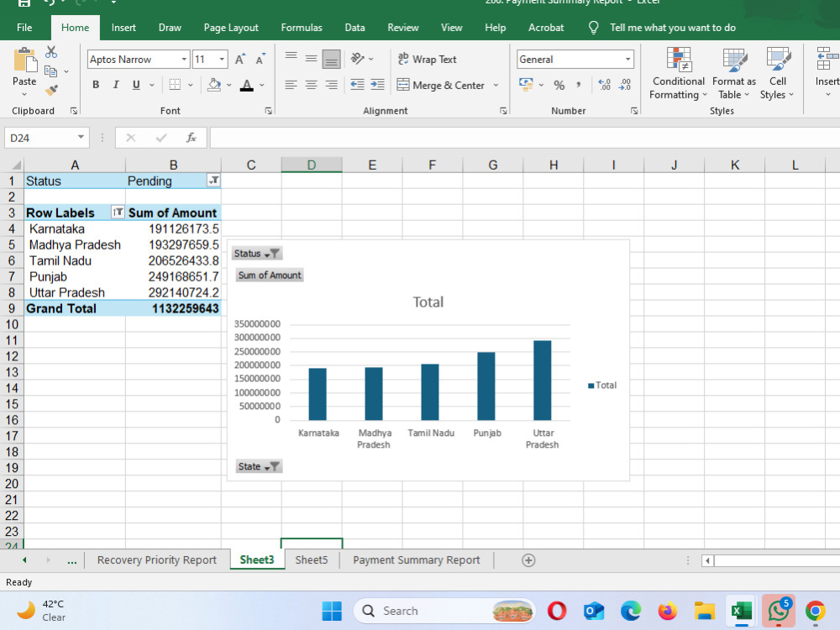This screenshot has width=840, height=630.
Task: Click the Windows Start button
Action: [x=332, y=611]
